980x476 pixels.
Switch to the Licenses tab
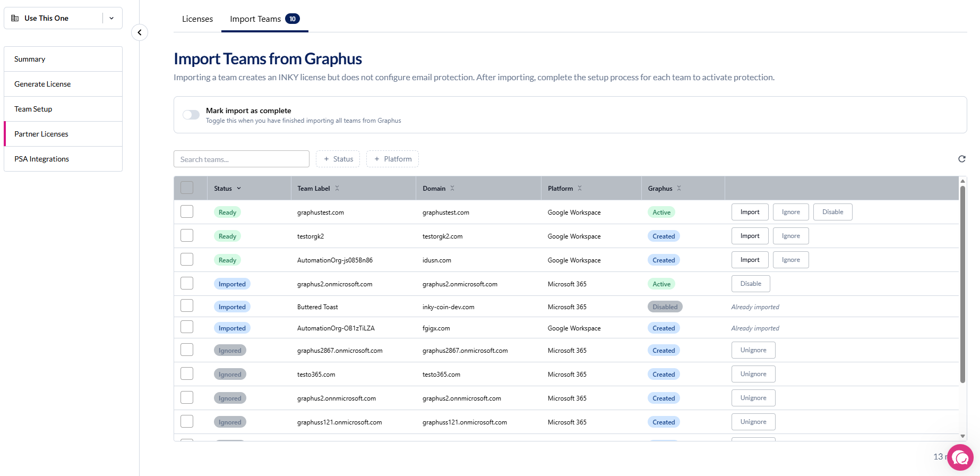click(197, 19)
